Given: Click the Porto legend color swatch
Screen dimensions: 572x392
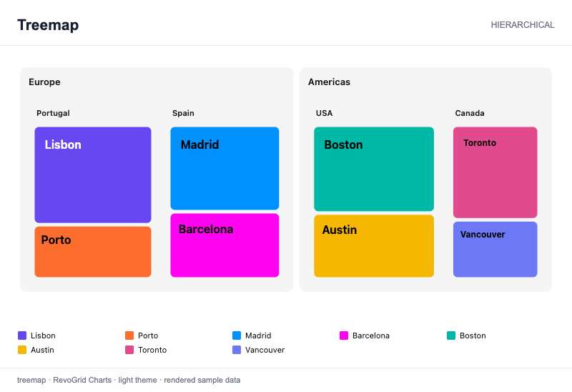Looking at the screenshot, I should coord(129,335).
